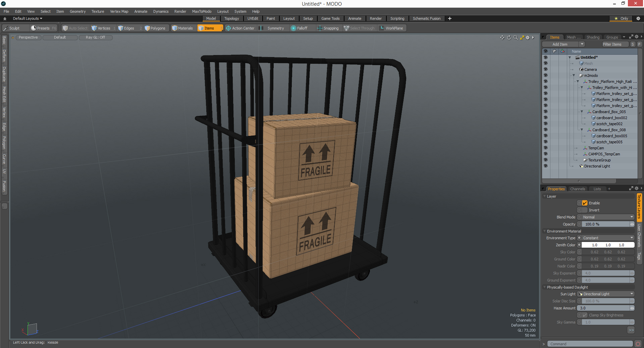The width and height of the screenshot is (644, 348).
Task: Add a new layout tab with plus icon
Action: coord(450,18)
